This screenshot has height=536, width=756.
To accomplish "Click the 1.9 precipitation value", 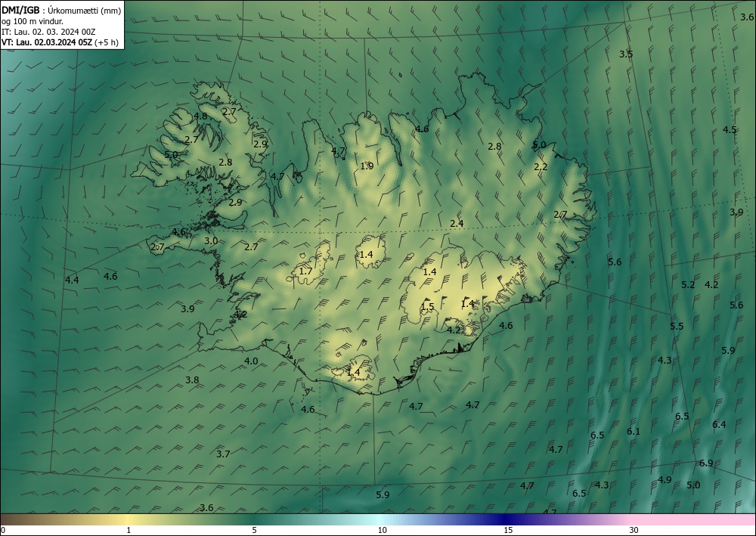I will coord(367,166).
